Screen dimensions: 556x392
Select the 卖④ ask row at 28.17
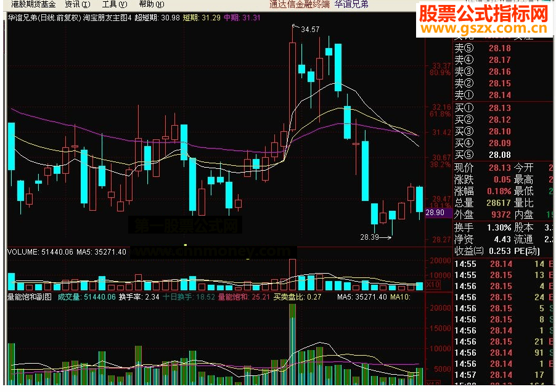483,60
